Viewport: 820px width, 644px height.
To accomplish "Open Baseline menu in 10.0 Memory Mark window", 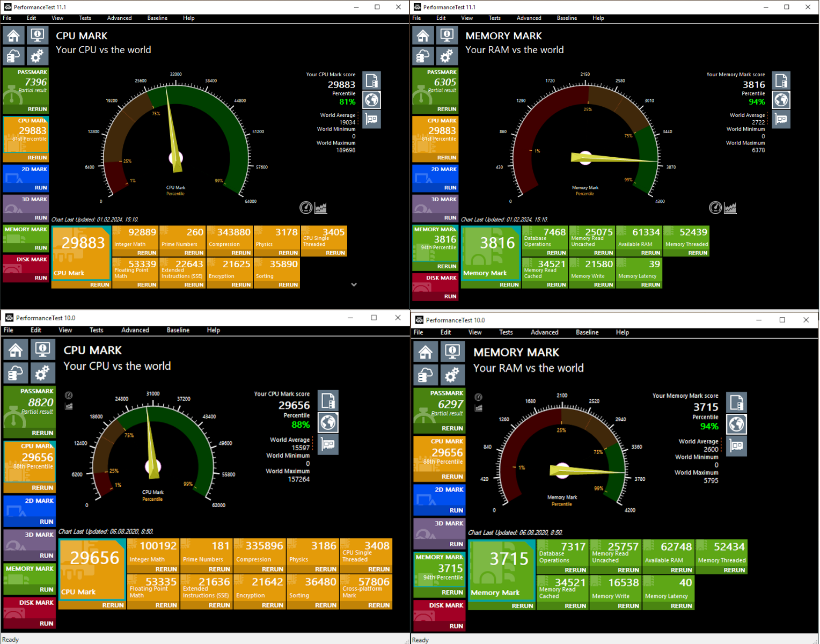I will pos(587,332).
